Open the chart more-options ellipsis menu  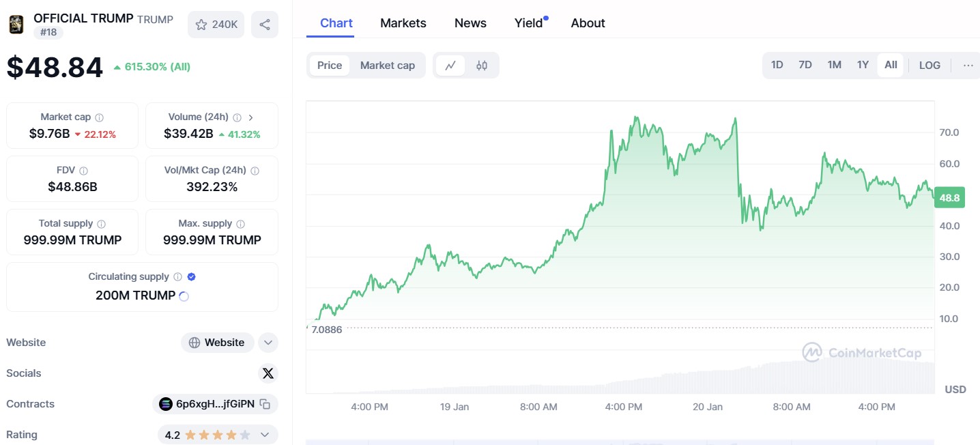click(968, 66)
